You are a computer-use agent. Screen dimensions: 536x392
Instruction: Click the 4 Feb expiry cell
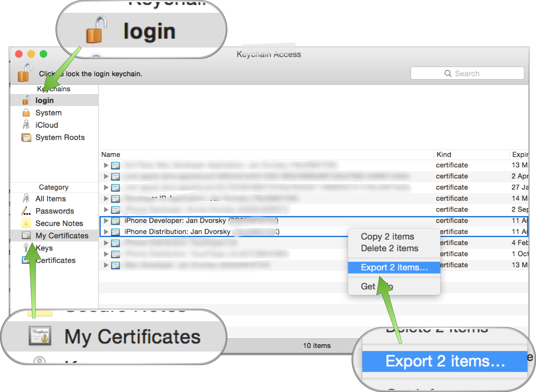520,243
